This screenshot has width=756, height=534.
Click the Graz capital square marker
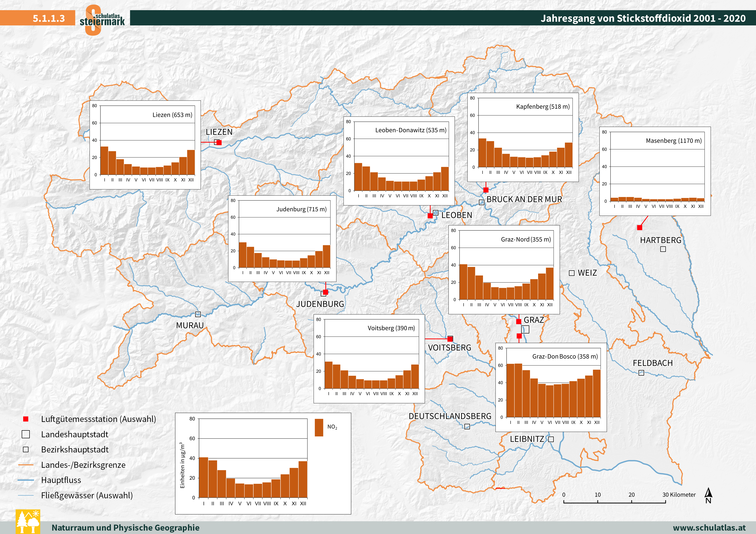(x=525, y=329)
